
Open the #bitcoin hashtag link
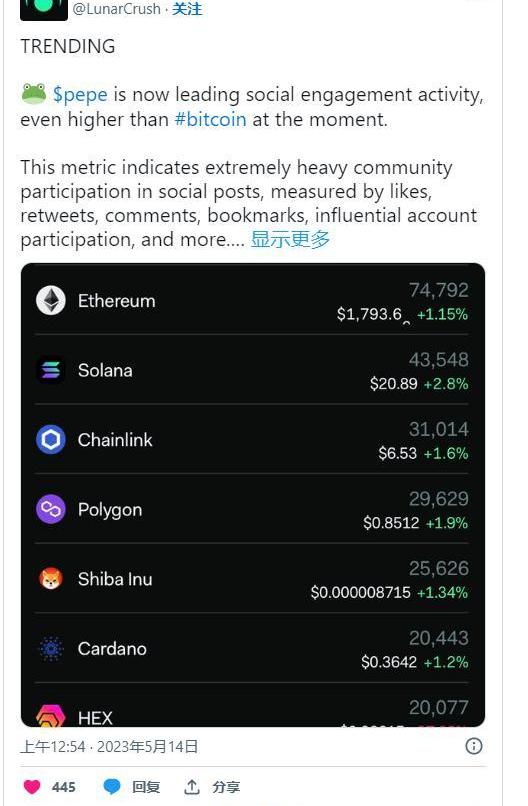pyautogui.click(x=210, y=120)
